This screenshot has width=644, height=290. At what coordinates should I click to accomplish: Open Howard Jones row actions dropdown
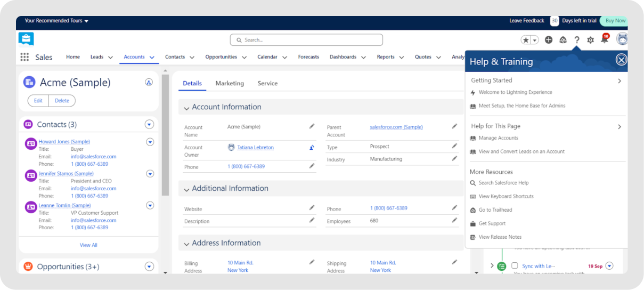coord(150,142)
